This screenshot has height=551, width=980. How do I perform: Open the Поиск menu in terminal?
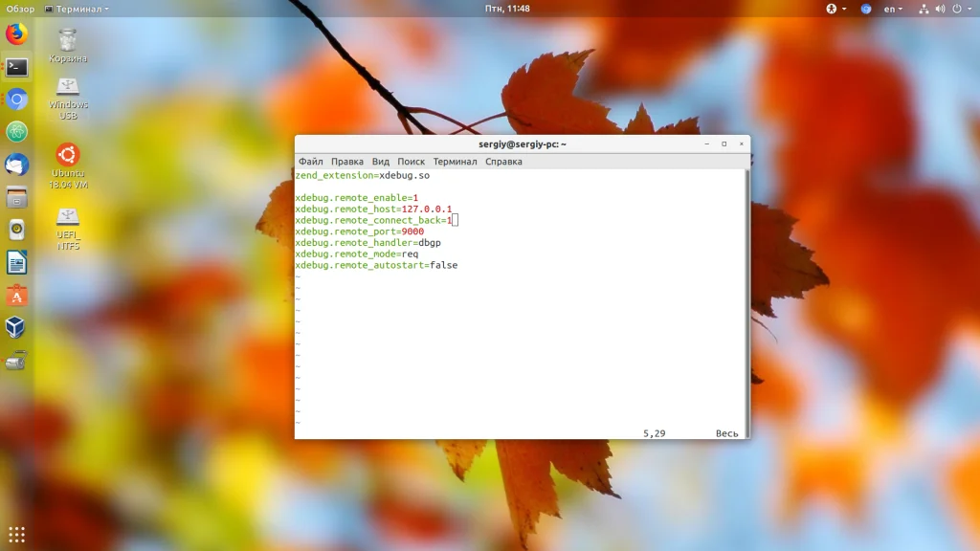tap(411, 162)
